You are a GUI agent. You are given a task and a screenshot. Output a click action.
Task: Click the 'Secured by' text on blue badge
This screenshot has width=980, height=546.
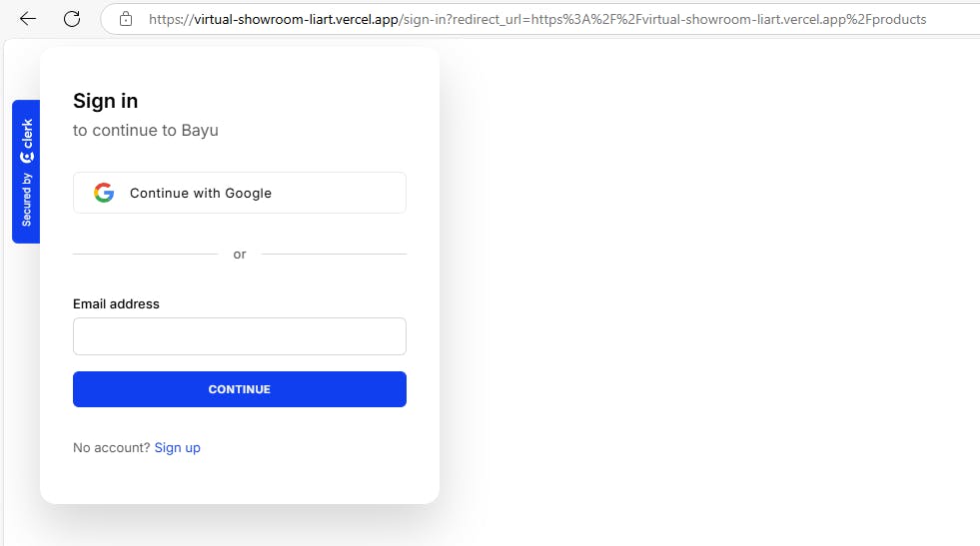[x=27, y=200]
